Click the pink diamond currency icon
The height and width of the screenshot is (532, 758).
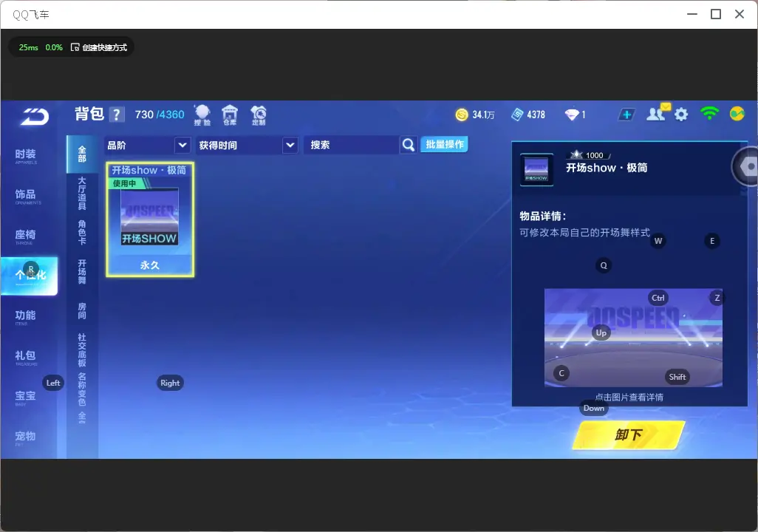coord(572,115)
